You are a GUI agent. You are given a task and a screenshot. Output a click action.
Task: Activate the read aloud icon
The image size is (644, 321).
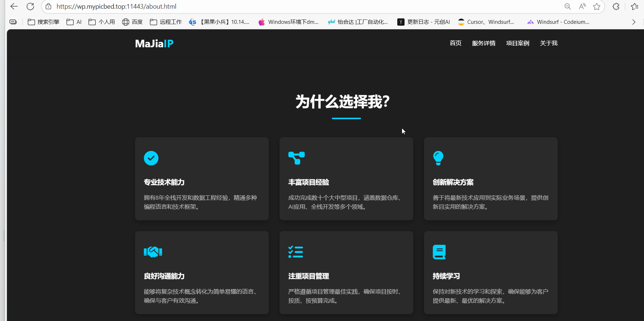[582, 6]
